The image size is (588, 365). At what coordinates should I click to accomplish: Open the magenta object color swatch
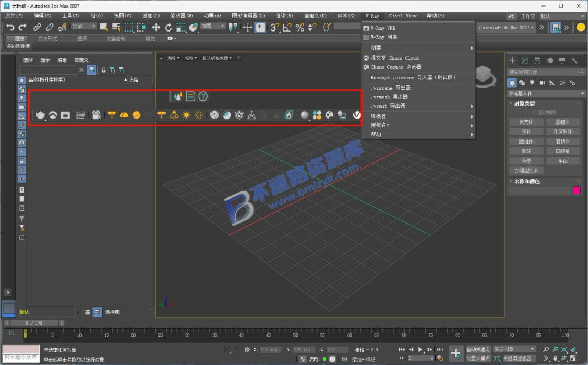click(577, 190)
